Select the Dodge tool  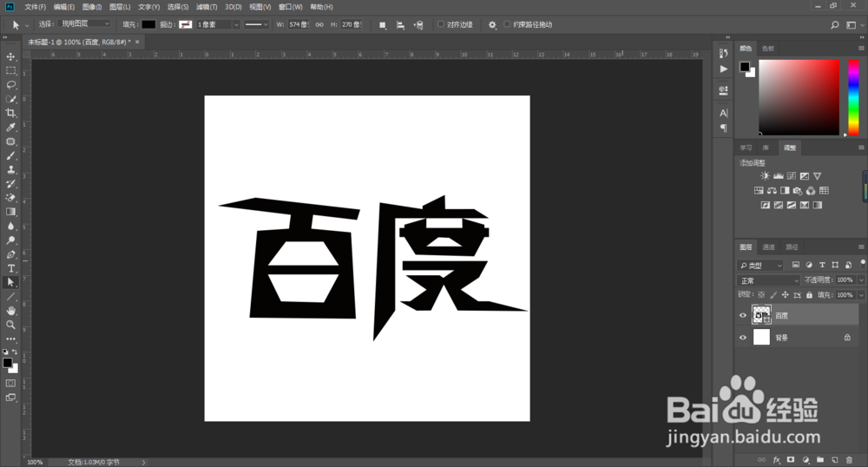click(x=10, y=240)
